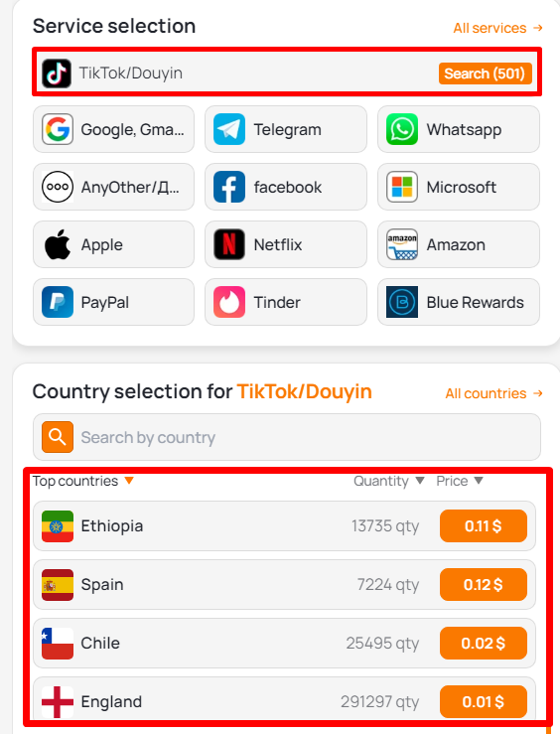Sort by Top countries arrow

[130, 481]
